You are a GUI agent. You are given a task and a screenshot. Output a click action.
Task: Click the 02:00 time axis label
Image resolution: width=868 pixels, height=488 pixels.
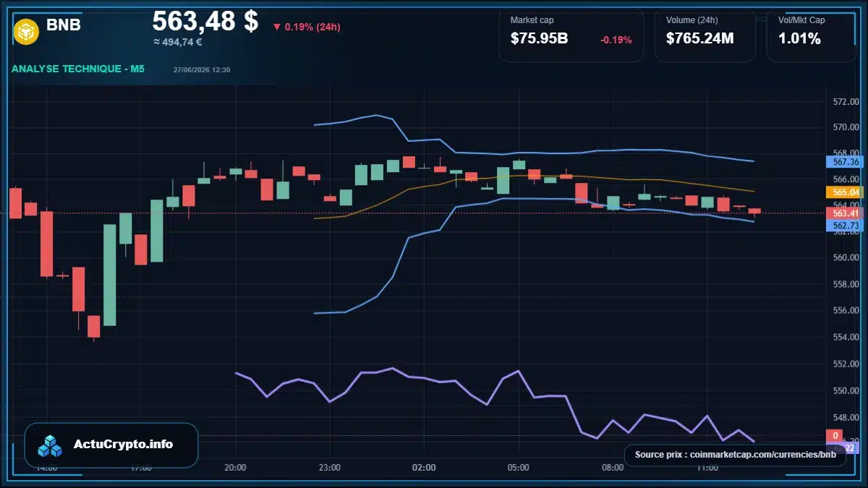(424, 468)
